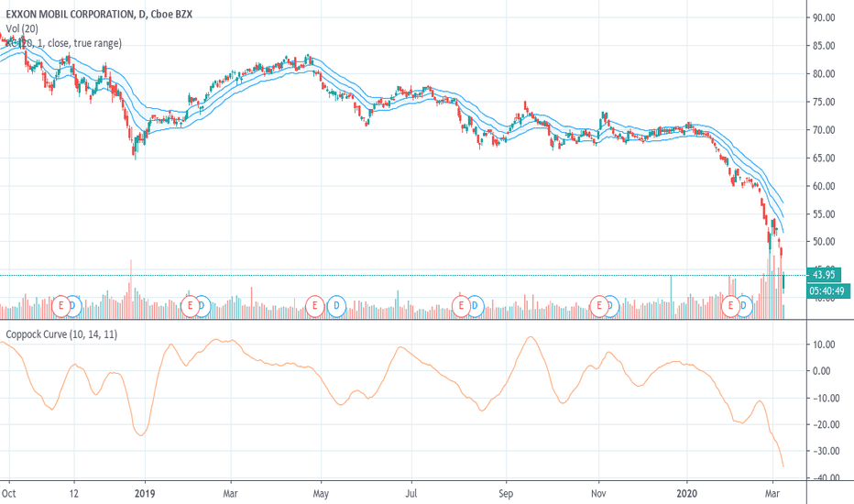Click the 10.00 Coppock scale label
Image resolution: width=854 pixels, height=504 pixels.
824,345
